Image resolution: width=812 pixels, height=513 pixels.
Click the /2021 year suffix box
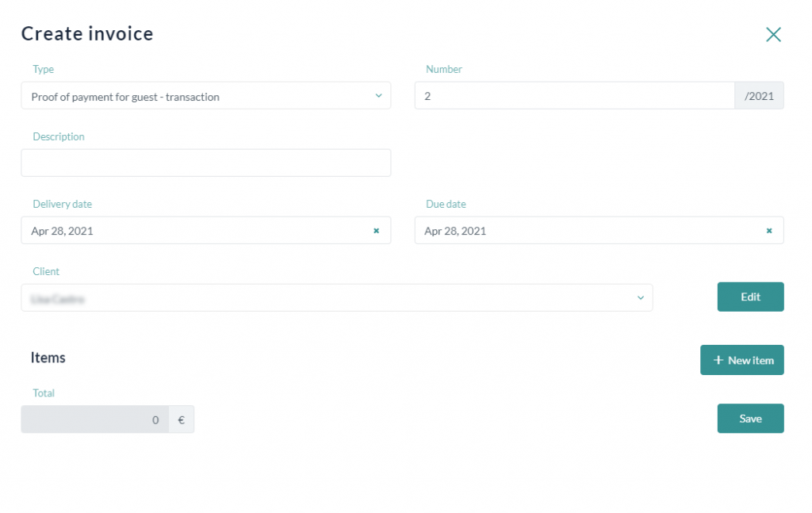(760, 95)
